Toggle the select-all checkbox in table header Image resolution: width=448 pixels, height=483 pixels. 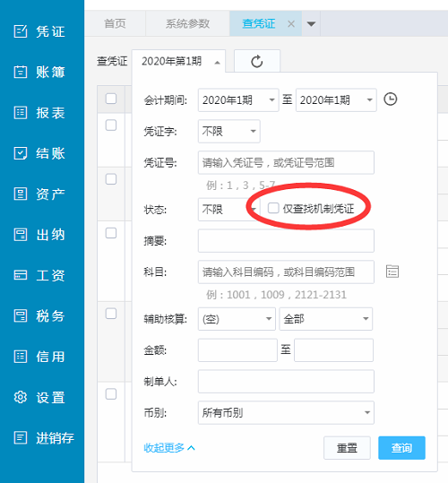111,99
